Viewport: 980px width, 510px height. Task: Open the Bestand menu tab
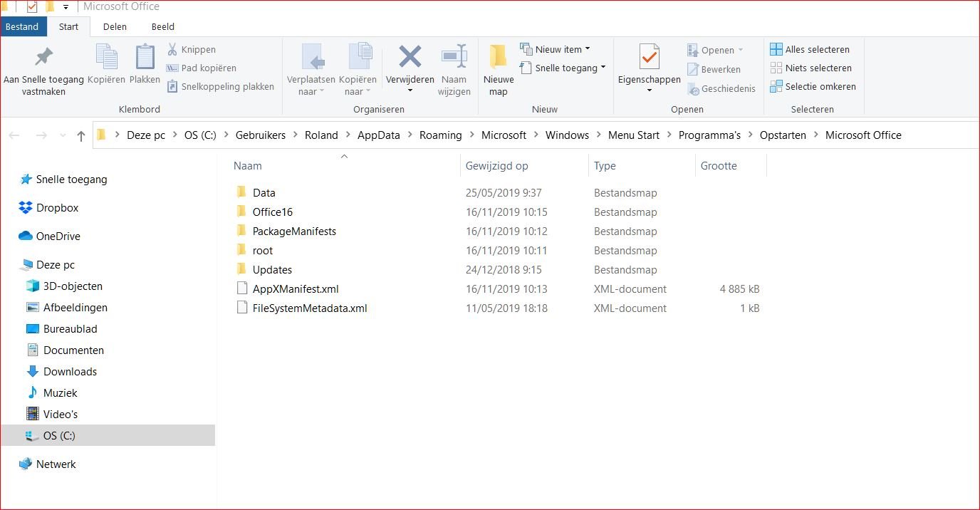tap(22, 26)
